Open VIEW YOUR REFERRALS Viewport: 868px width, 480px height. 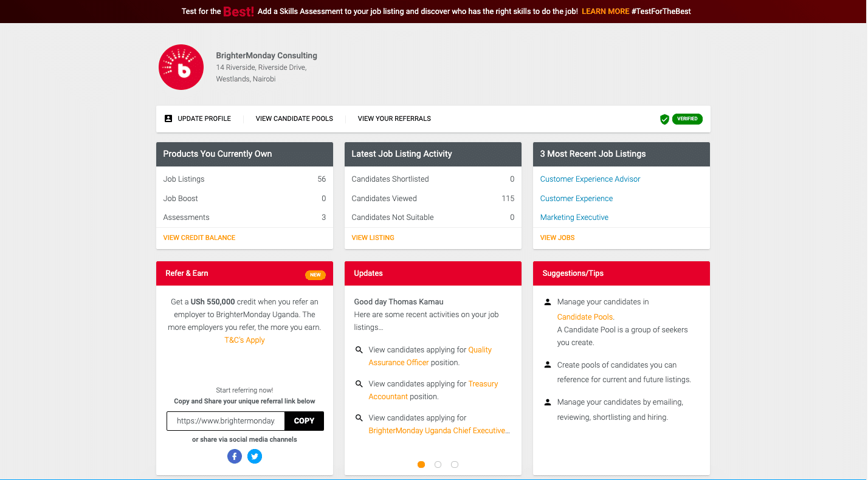point(394,118)
